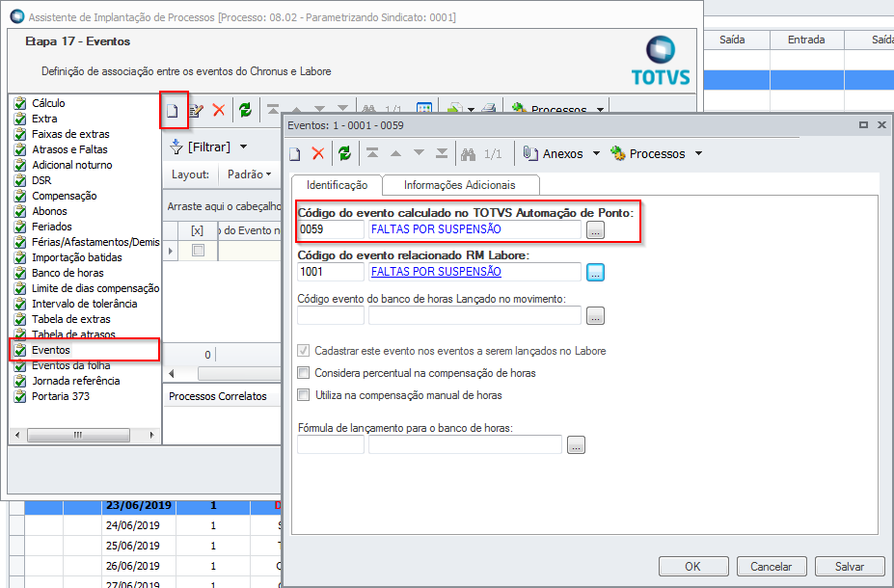This screenshot has width=894, height=588.
Task: Open lookup for banco de horas event code
Action: tap(595, 316)
